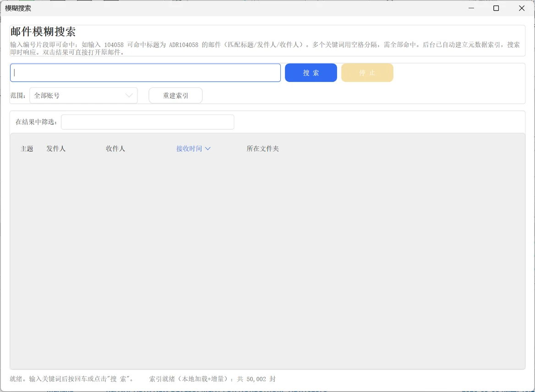Sort results by the 收件人 column header

pos(115,149)
